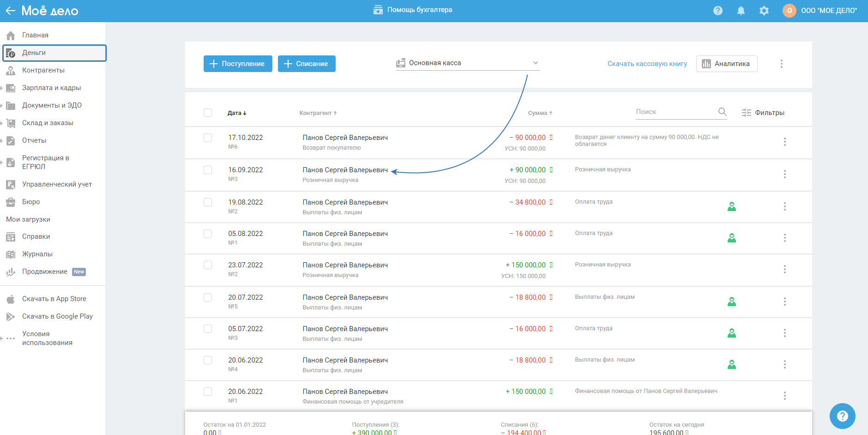868x435 pixels.
Task: Click the Поступление button
Action: coord(238,64)
